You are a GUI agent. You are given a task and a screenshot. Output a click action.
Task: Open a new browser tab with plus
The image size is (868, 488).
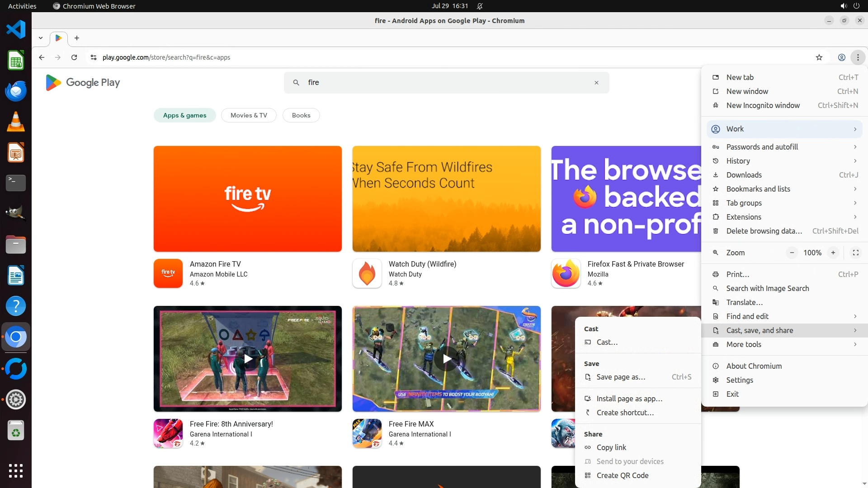pos(77,38)
